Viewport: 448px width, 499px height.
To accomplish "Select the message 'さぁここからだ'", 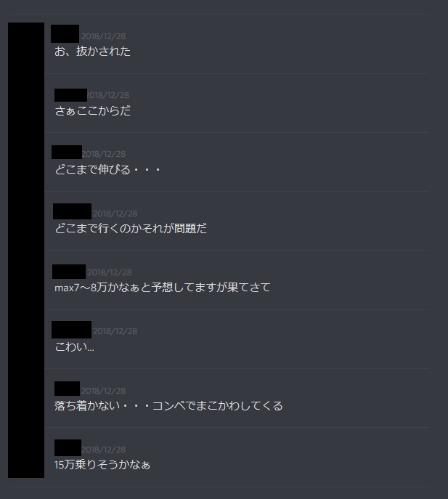I will tap(93, 110).
